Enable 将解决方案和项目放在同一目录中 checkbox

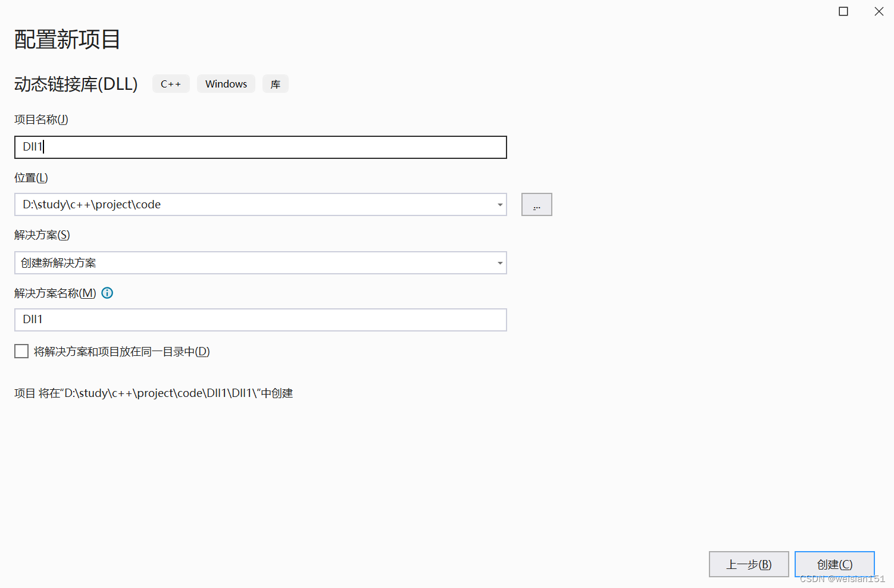(x=21, y=351)
